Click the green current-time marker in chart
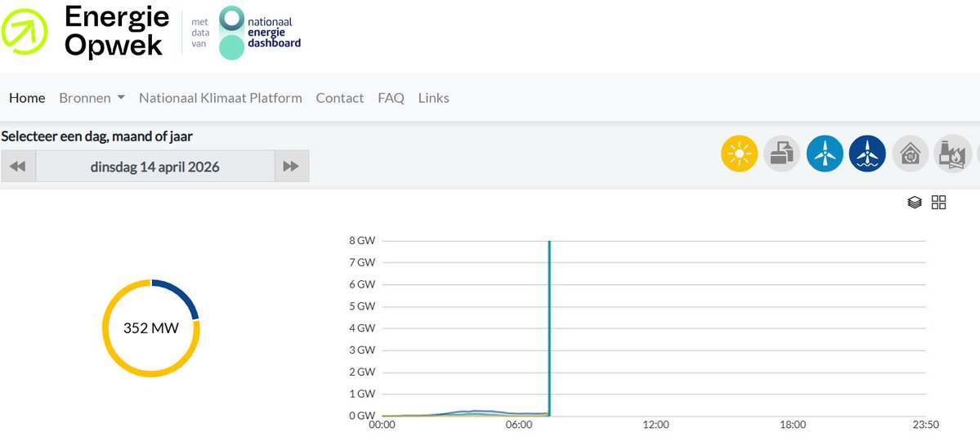Screen dimensions: 980x446 (548, 328)
